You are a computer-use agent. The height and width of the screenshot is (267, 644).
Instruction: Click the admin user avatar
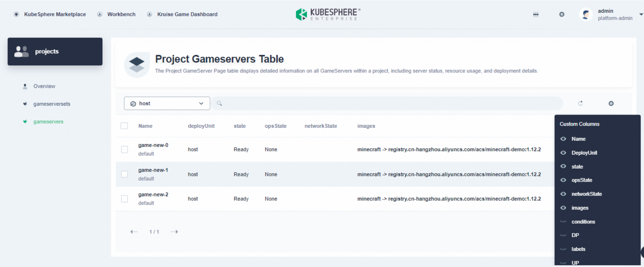[586, 15]
